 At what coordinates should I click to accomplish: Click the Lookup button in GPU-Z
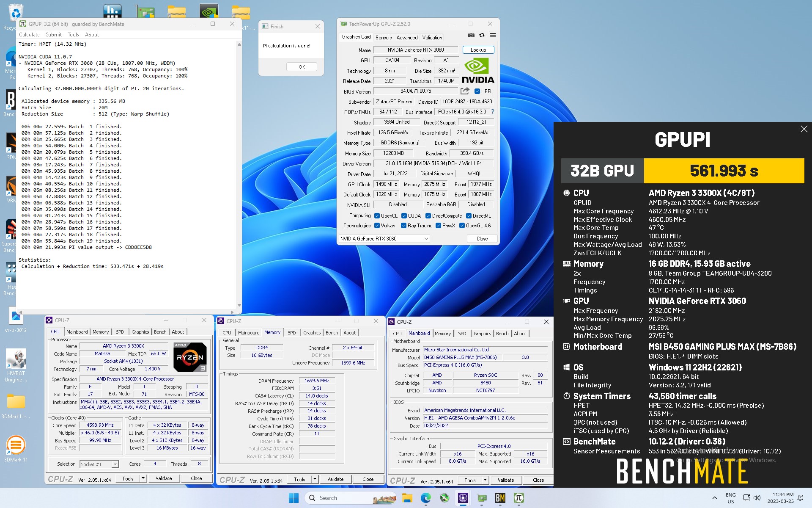pyautogui.click(x=478, y=50)
